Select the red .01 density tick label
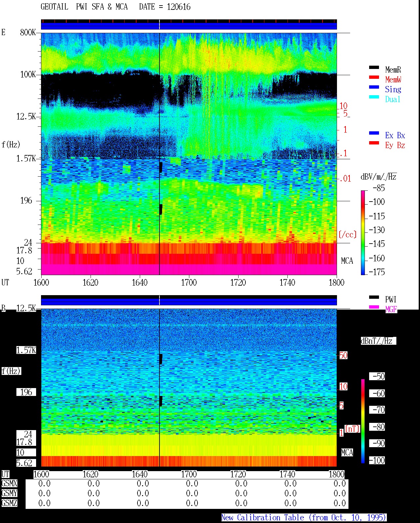The image size is (420, 523). (345, 179)
